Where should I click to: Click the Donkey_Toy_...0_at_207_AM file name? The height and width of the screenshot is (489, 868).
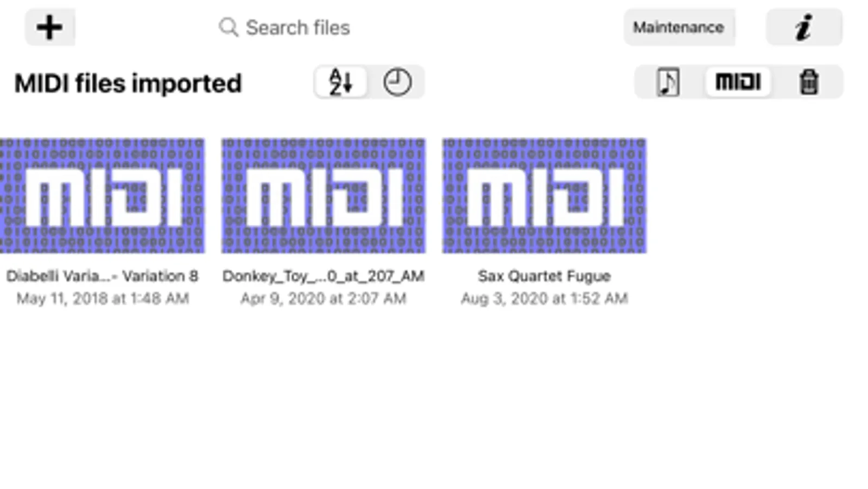click(324, 276)
